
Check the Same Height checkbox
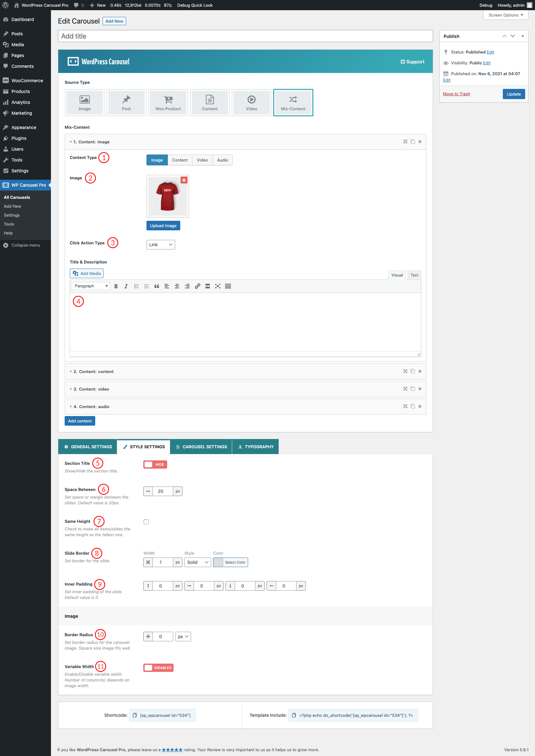[146, 522]
